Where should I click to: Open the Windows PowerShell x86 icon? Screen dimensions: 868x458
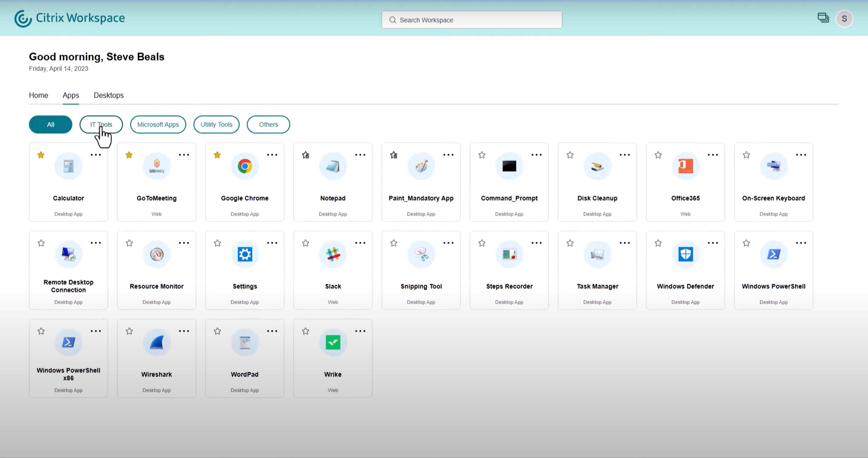tap(68, 343)
